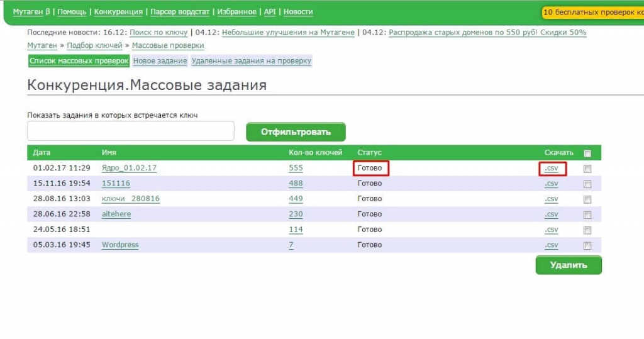Select Список массовых проверок tab
The height and width of the screenshot is (339, 644).
click(x=79, y=61)
